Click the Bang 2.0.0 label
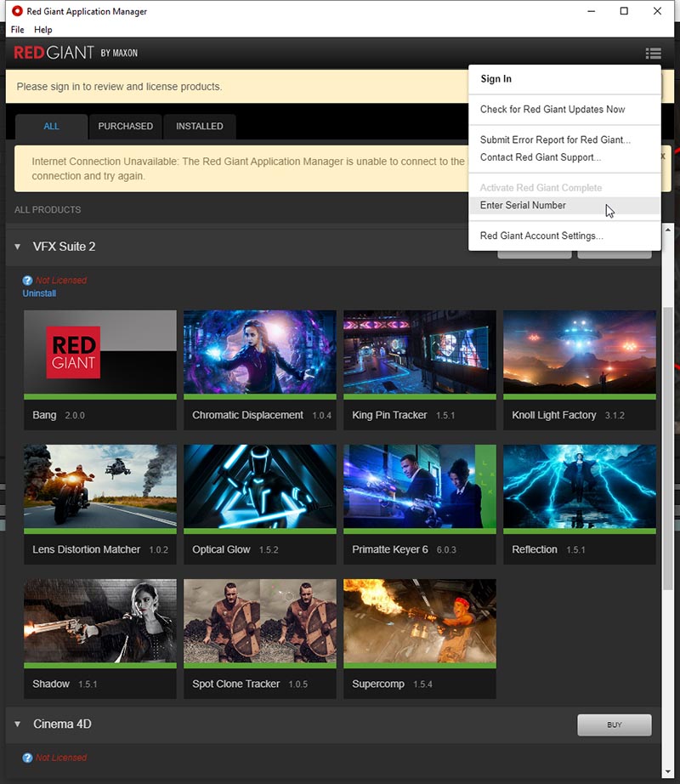Screen dimensions: 680x784 pyautogui.click(x=59, y=416)
